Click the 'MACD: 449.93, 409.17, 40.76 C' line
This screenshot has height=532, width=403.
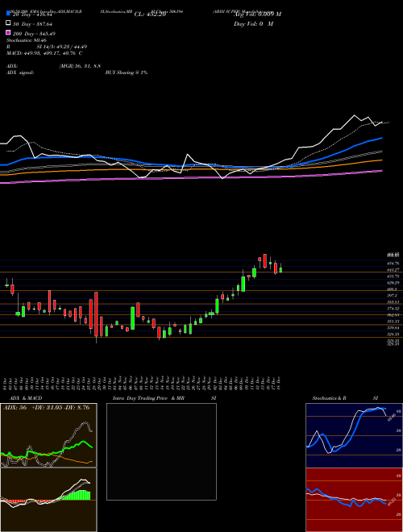(44, 53)
